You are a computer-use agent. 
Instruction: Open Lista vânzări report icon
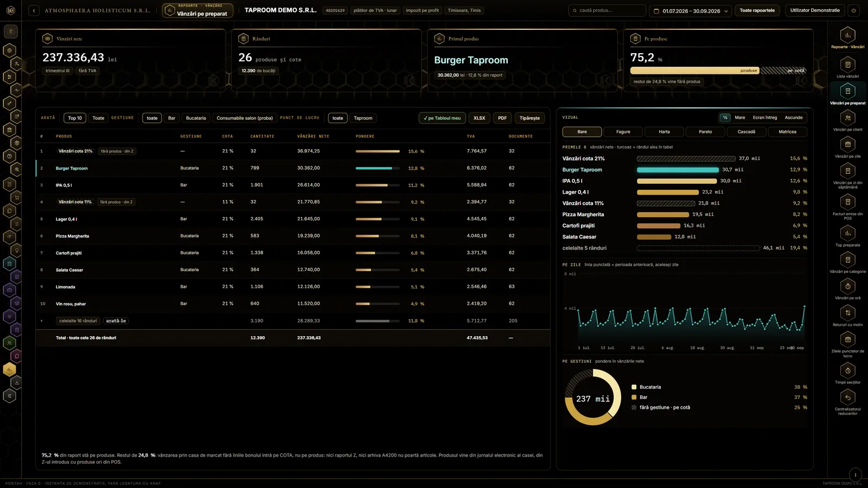coord(847,65)
